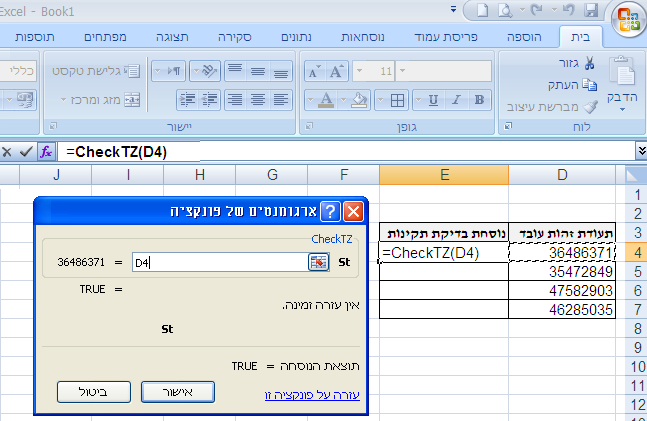Click the collapse dialog range selector icon

[x=318, y=262]
